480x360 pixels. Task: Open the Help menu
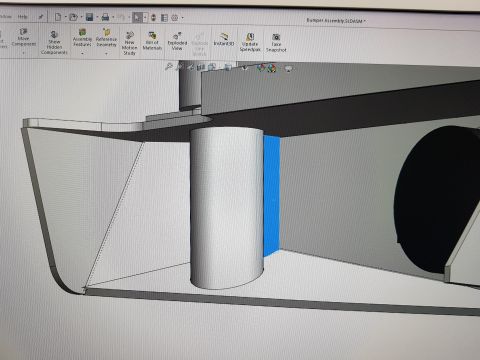23,17
